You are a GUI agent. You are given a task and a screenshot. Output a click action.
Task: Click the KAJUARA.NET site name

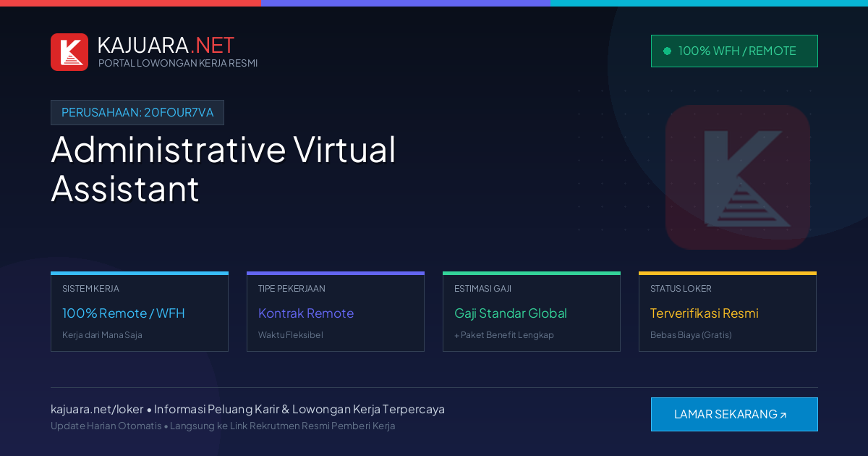click(166, 45)
